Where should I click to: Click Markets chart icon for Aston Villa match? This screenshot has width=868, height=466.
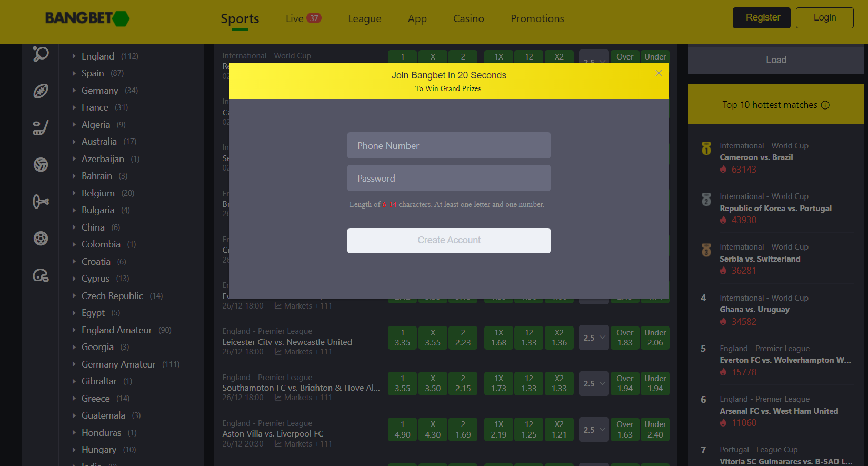[278, 444]
